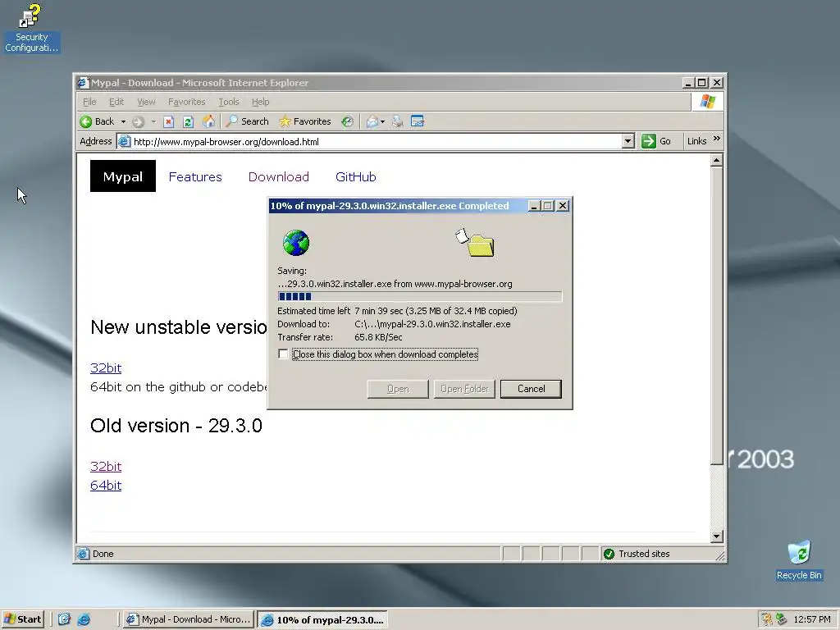The image size is (840, 630).
Task: Launch Internet Explorer from quick launch
Action: pos(84,619)
